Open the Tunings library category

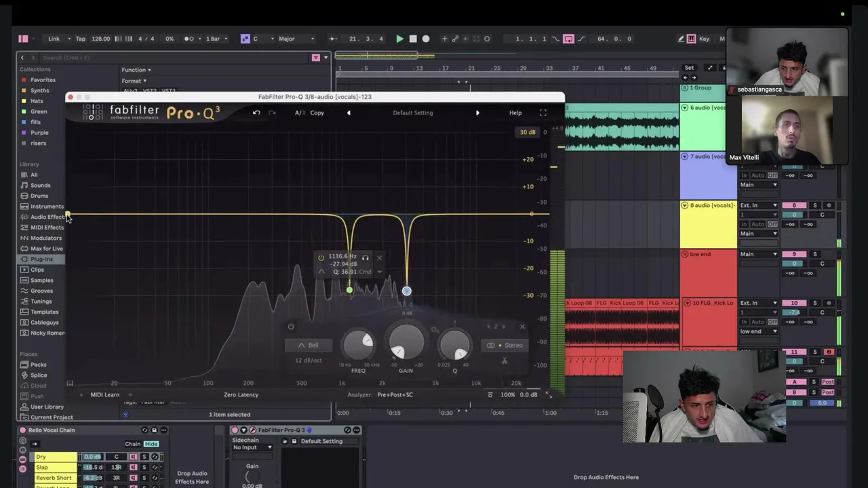(41, 302)
